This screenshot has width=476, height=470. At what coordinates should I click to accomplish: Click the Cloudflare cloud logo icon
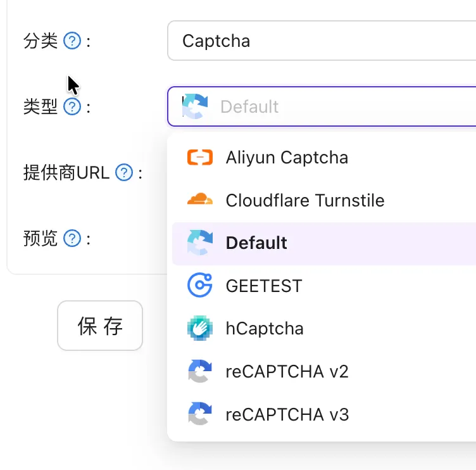(200, 200)
